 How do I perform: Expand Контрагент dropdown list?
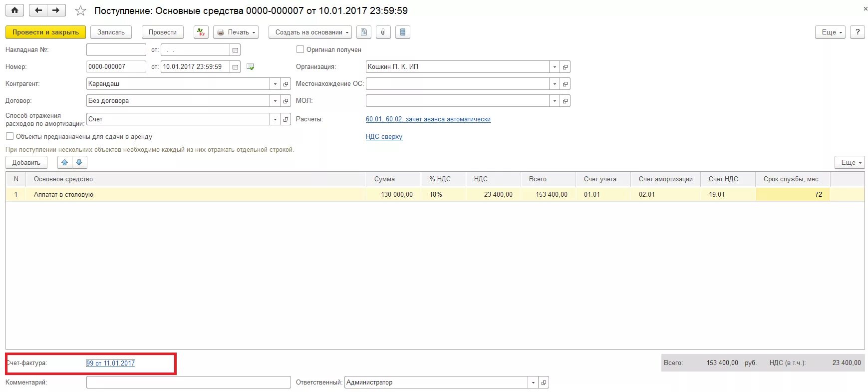click(x=275, y=84)
